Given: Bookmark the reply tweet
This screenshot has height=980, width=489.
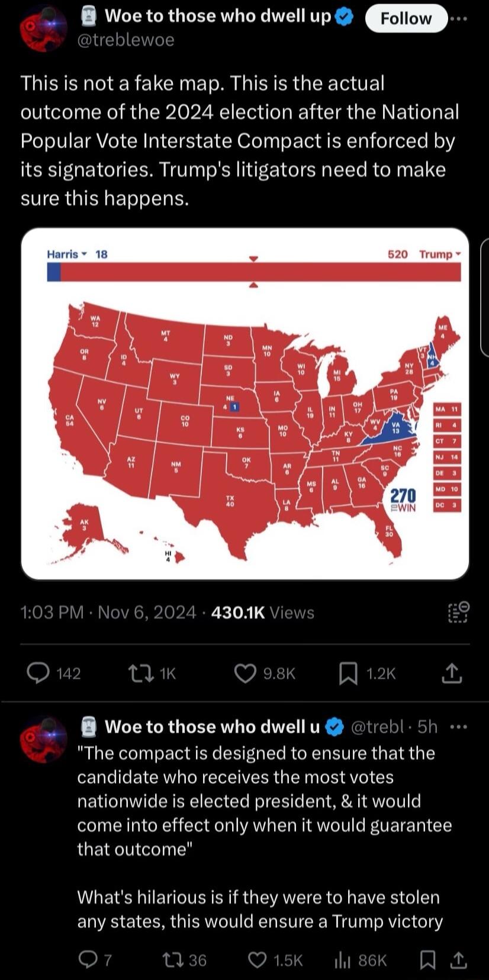Looking at the screenshot, I should (x=426, y=960).
